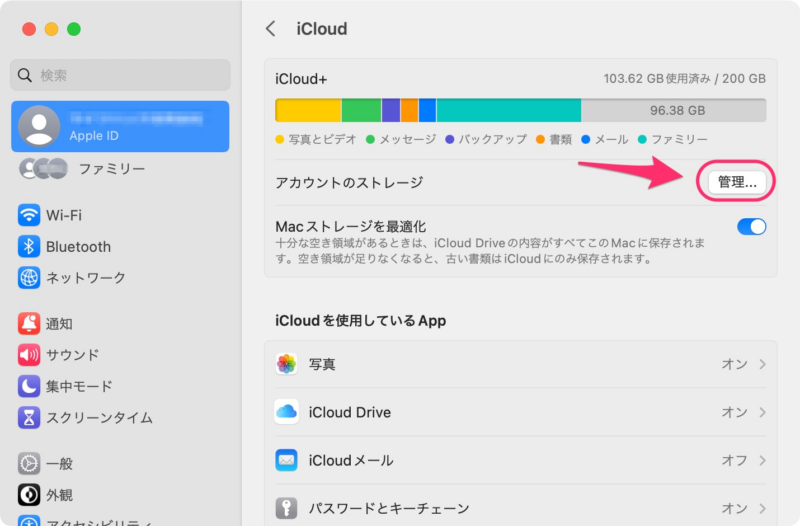Select 一般 in the sidebar

point(120,463)
